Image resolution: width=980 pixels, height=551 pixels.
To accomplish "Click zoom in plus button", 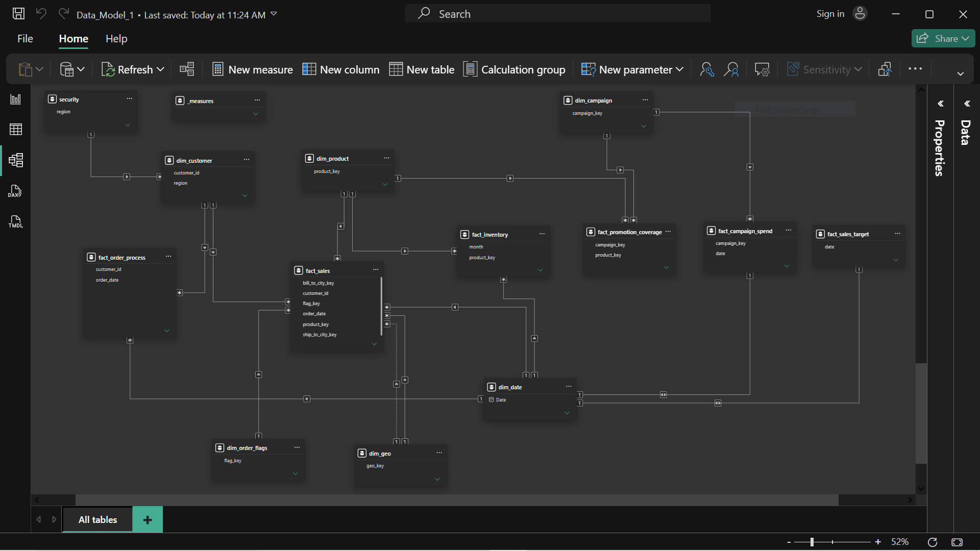I will [878, 542].
